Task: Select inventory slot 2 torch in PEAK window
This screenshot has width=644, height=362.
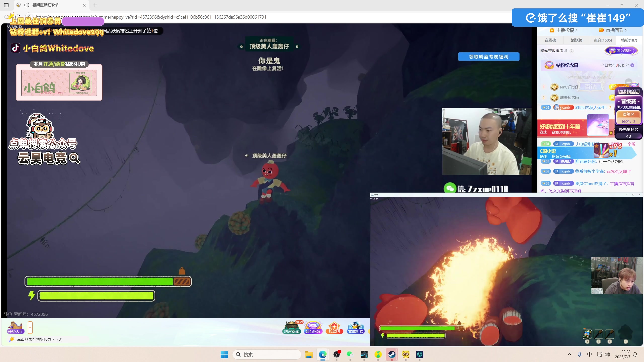Action: 598,334
